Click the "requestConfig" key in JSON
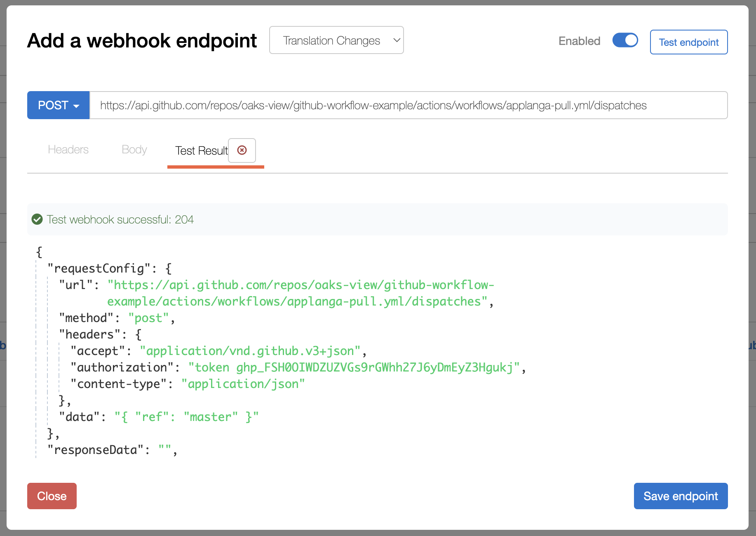This screenshot has width=756, height=536. tap(99, 268)
